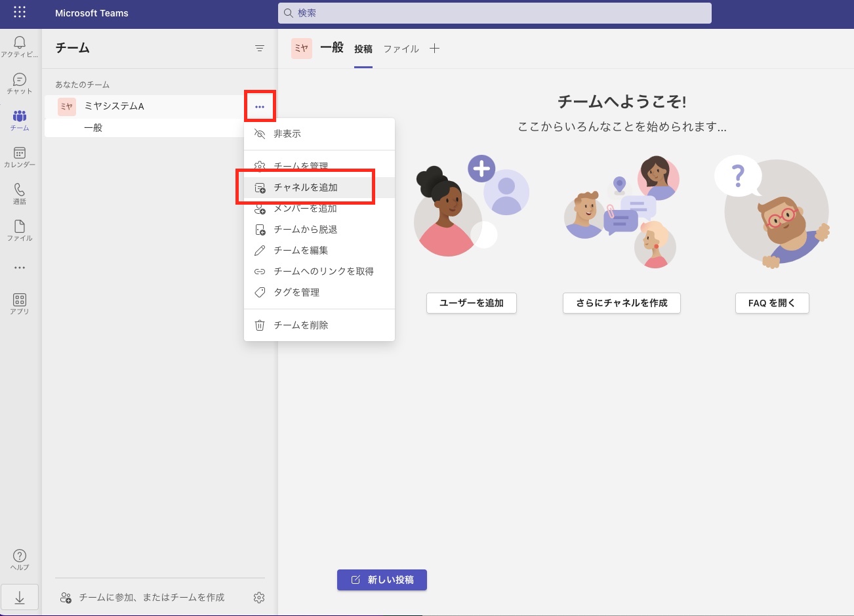Select タグを管理 in the menu
The height and width of the screenshot is (616, 854).
pyautogui.click(x=319, y=293)
